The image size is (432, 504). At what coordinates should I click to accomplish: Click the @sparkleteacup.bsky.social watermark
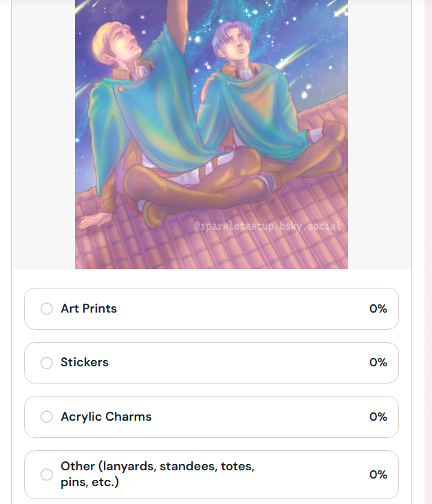click(267, 226)
